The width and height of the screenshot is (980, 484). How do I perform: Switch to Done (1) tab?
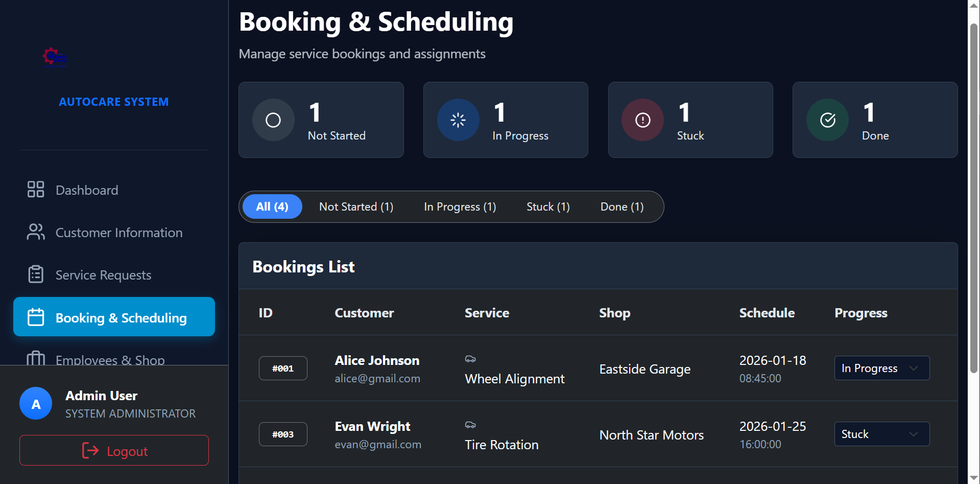(622, 206)
